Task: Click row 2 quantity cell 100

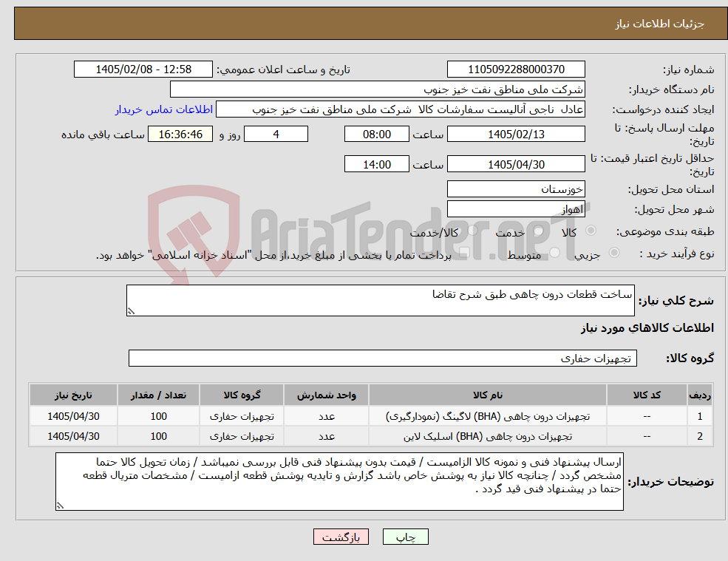Action: (158, 436)
